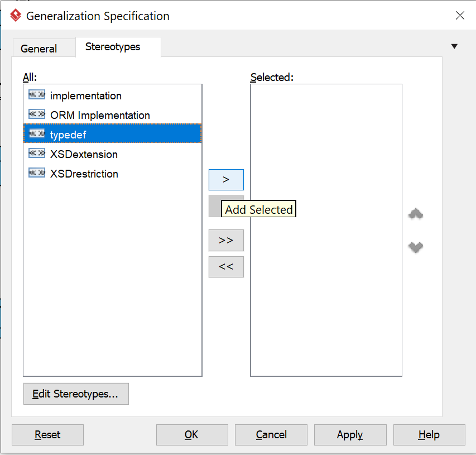Viewport: 476px width, 455px height.
Task: Click the Generalization Specification title icon
Action: coord(16,16)
